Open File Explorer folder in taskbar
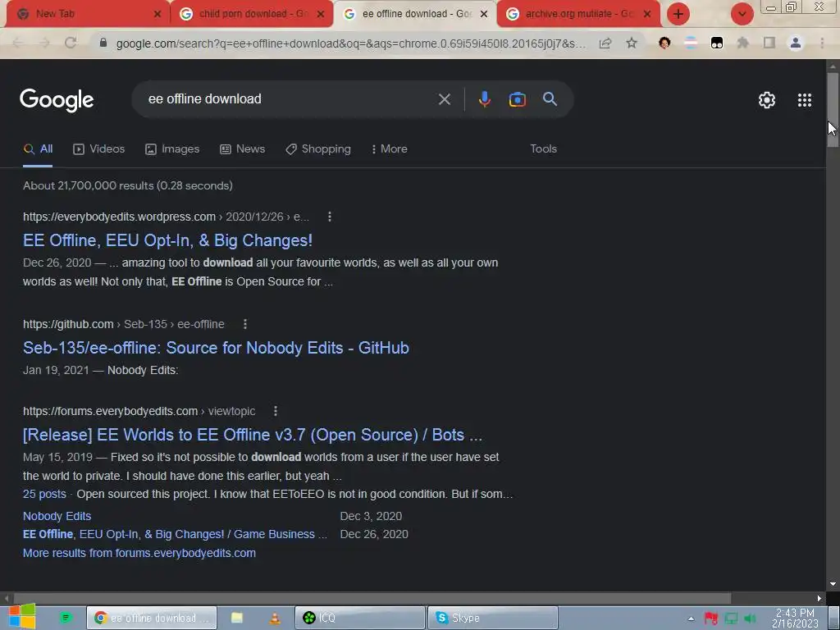The image size is (840, 630). click(237, 618)
